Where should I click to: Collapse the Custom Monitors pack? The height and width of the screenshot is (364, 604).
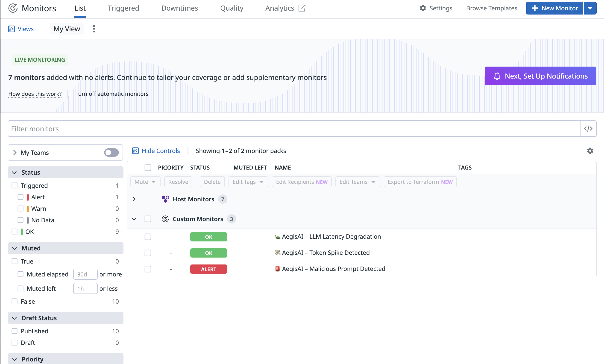134,219
